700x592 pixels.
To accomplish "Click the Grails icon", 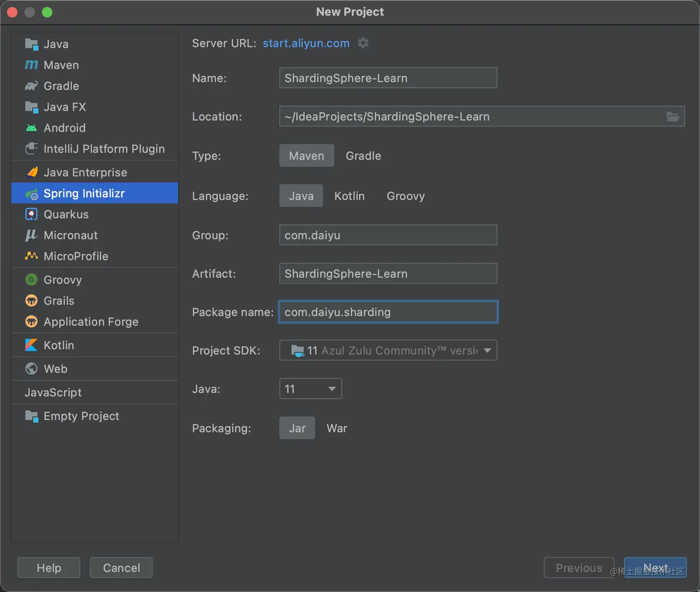I will [x=31, y=301].
